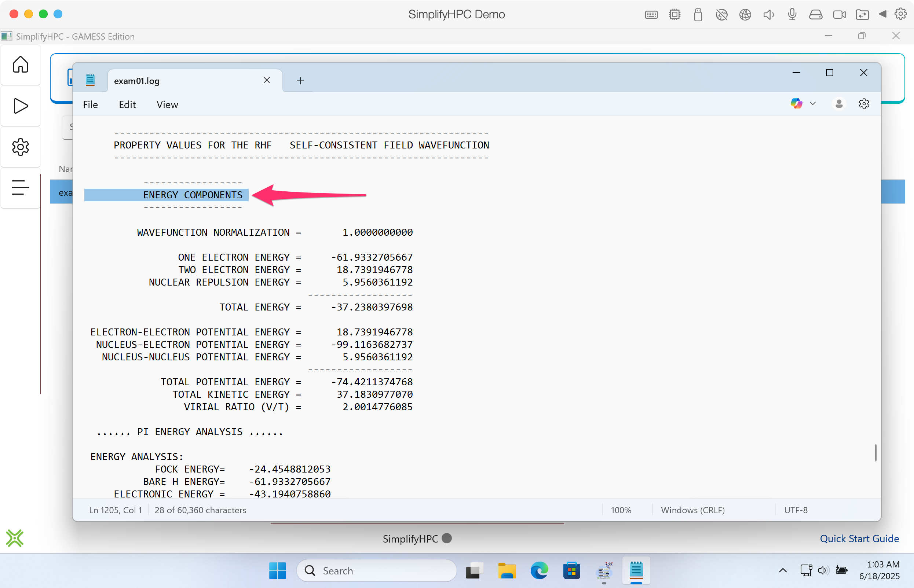
Task: Show hidden system tray icons chevron
Action: pyautogui.click(x=783, y=570)
